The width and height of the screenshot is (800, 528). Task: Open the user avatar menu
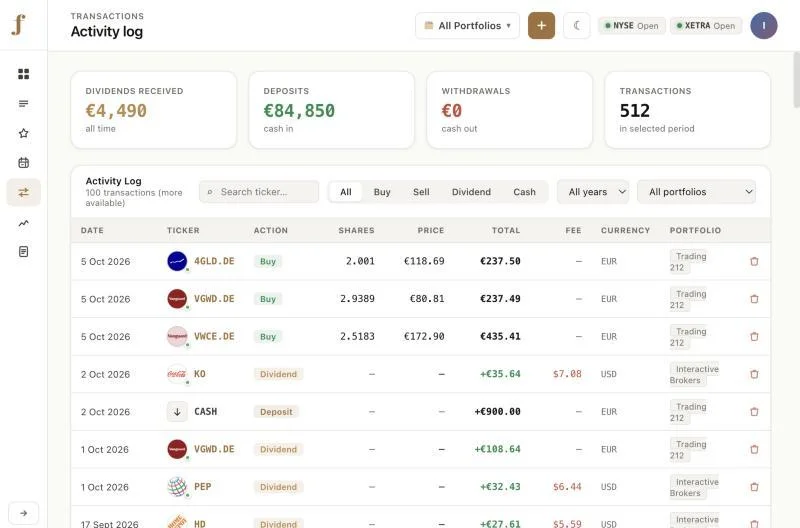point(764,26)
